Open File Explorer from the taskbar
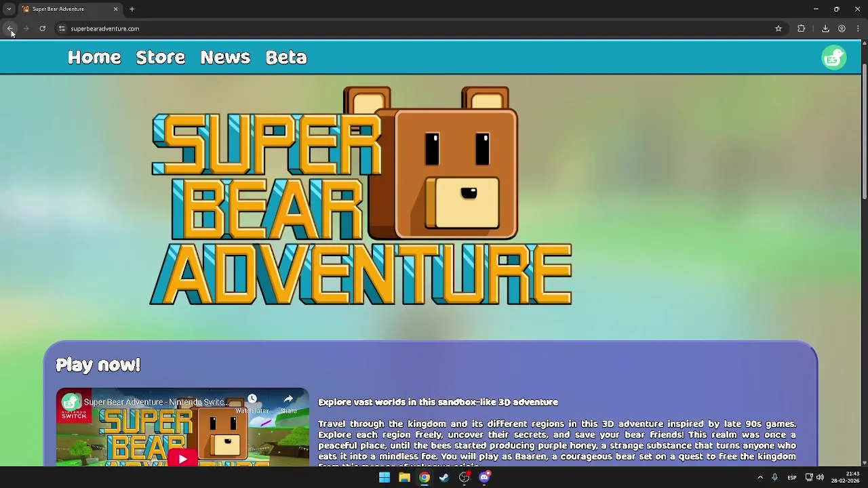The image size is (868, 488). click(404, 477)
